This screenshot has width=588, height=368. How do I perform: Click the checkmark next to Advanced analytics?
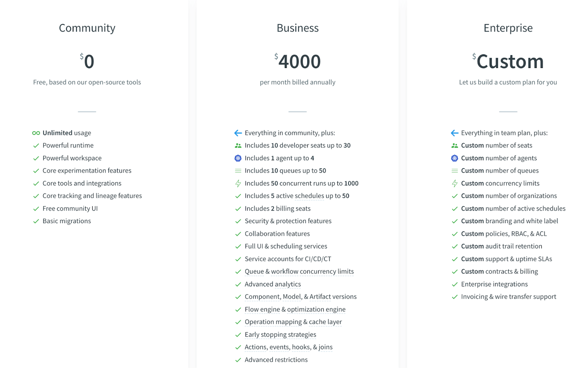pyautogui.click(x=238, y=285)
